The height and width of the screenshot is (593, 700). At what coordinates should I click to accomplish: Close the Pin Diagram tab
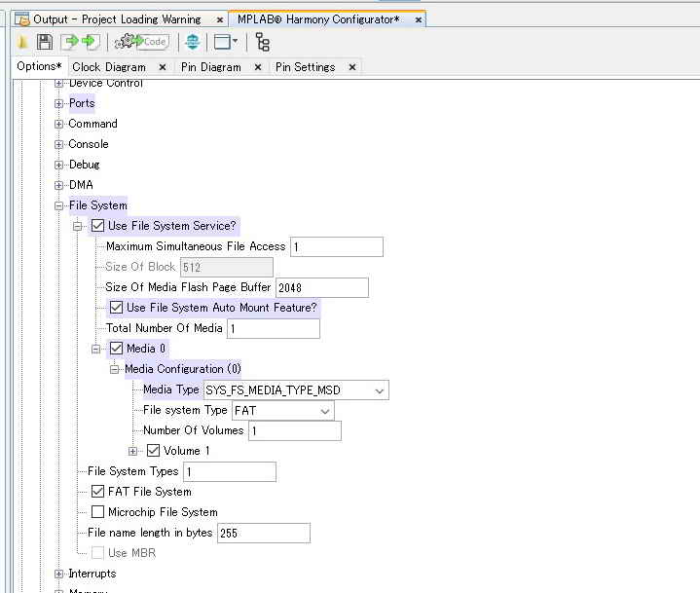pyautogui.click(x=258, y=67)
